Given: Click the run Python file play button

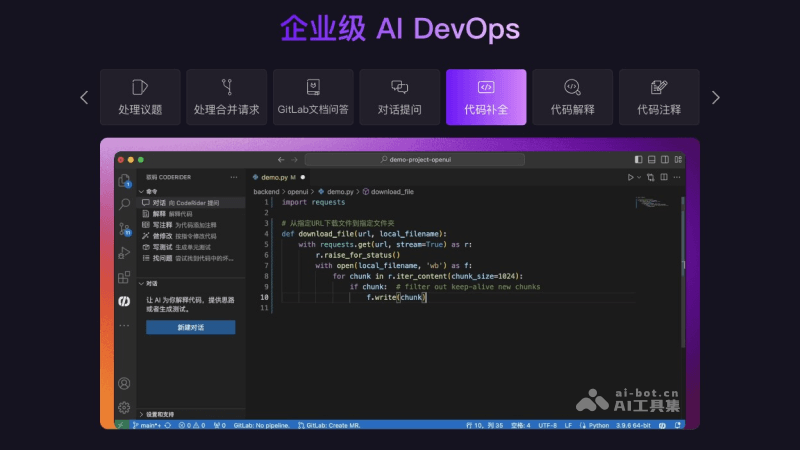Looking at the screenshot, I should click(x=631, y=177).
